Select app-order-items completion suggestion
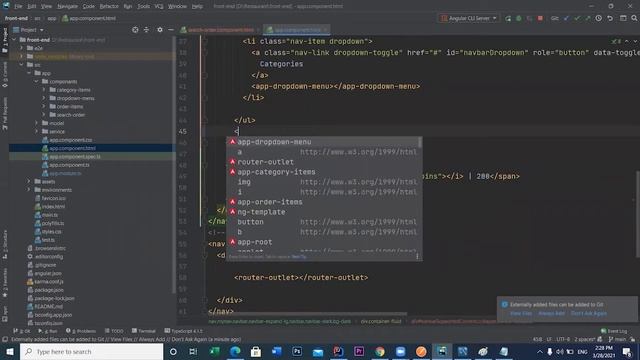This screenshot has height=360, width=640. click(322, 202)
